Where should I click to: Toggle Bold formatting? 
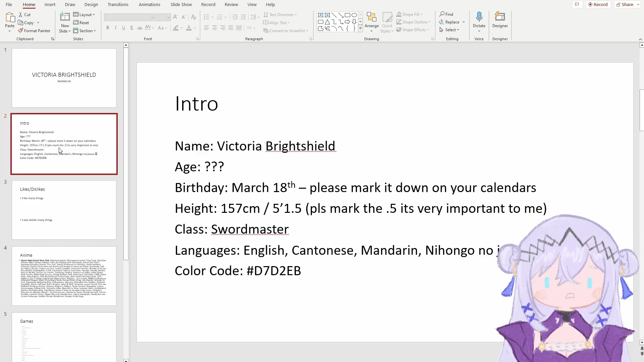pyautogui.click(x=108, y=28)
